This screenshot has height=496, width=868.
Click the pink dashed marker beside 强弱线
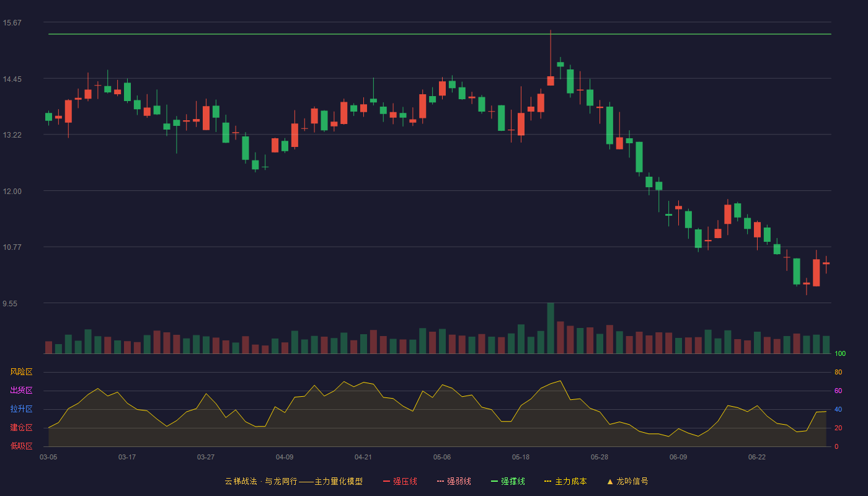click(440, 481)
